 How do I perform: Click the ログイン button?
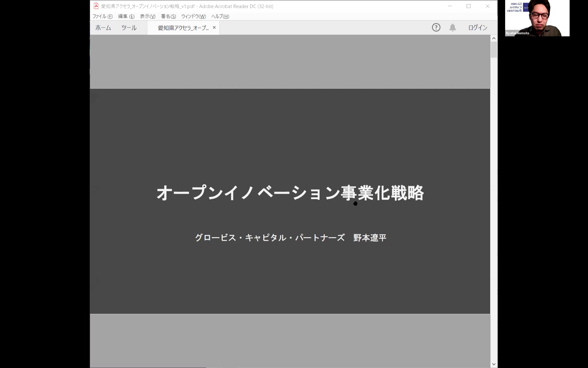pos(478,28)
